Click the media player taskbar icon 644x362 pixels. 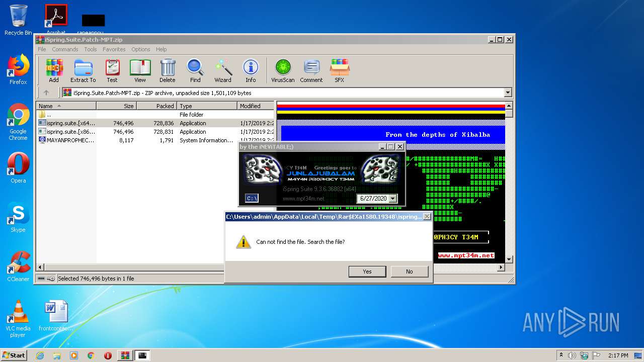74,355
